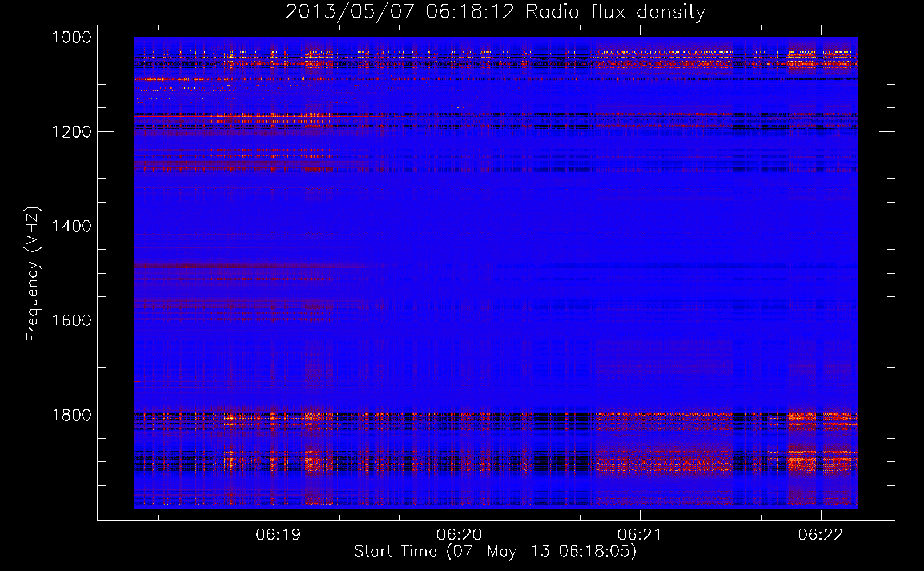Image resolution: width=924 pixels, height=571 pixels.
Task: Click the 06:22 time tick label
Action: tap(821, 535)
